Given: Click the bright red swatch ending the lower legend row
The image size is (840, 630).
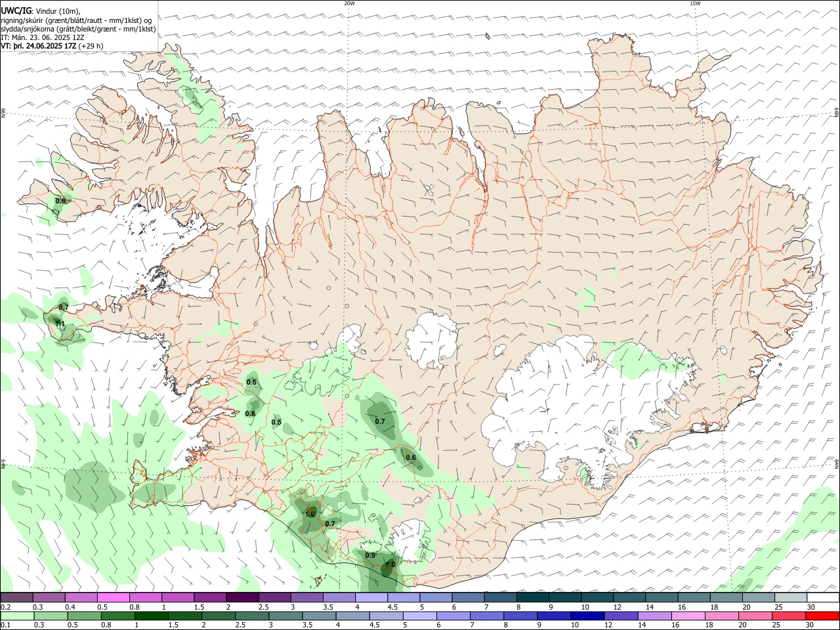Looking at the screenshot, I should coord(822,616).
